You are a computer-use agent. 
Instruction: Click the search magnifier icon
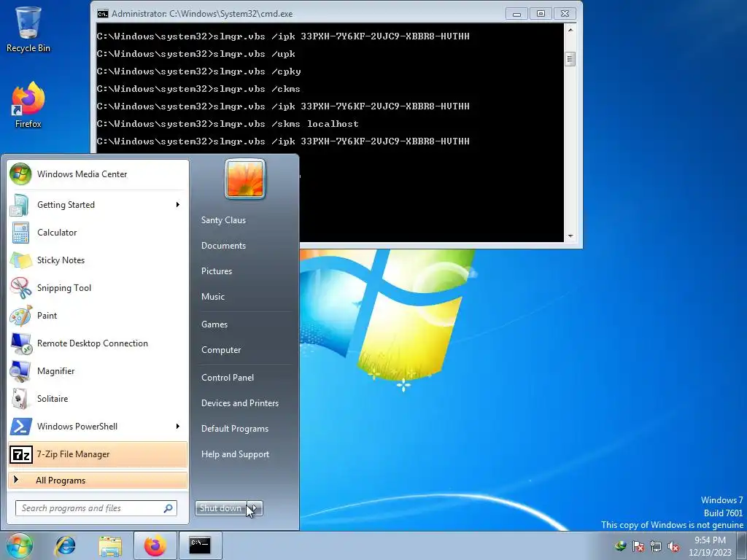[x=169, y=508]
